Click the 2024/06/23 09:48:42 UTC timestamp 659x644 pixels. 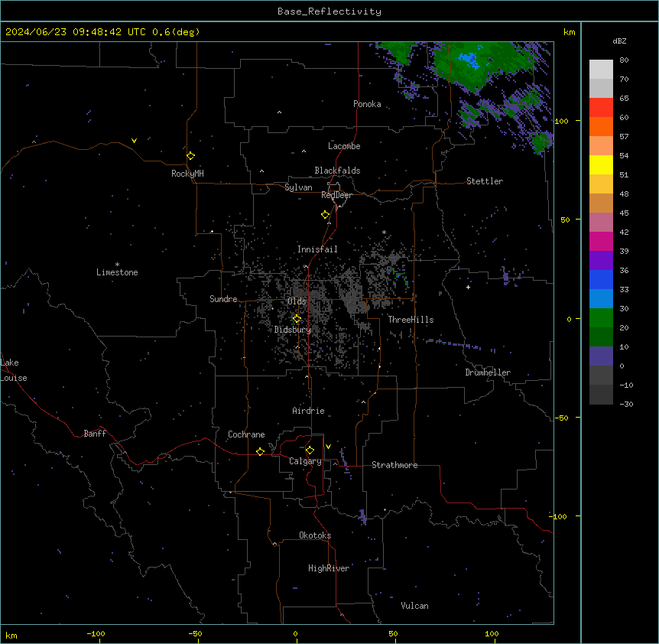(75, 32)
